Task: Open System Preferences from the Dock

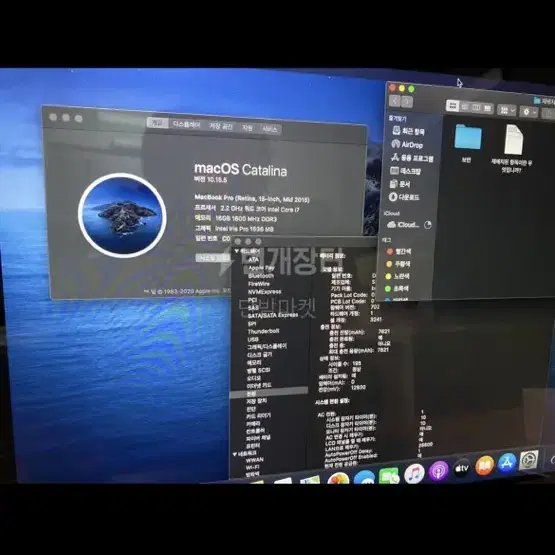Action: (528, 460)
